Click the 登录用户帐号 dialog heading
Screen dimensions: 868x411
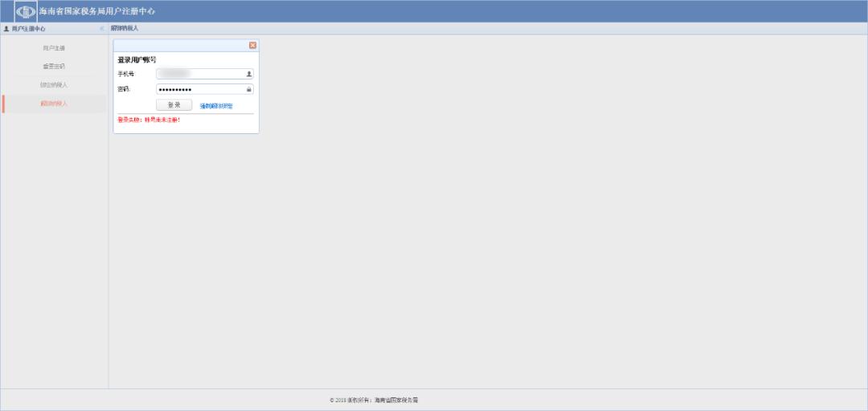[137, 59]
